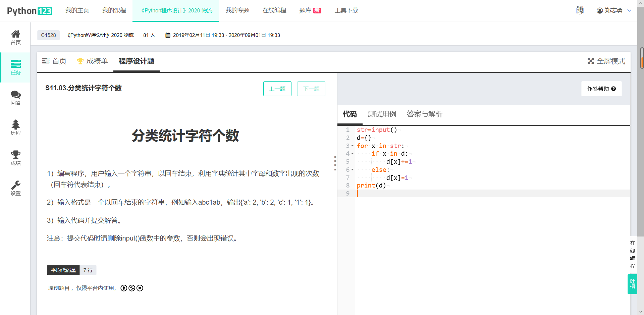Select the 代码 editor tab
The image size is (644, 315).
click(x=350, y=114)
